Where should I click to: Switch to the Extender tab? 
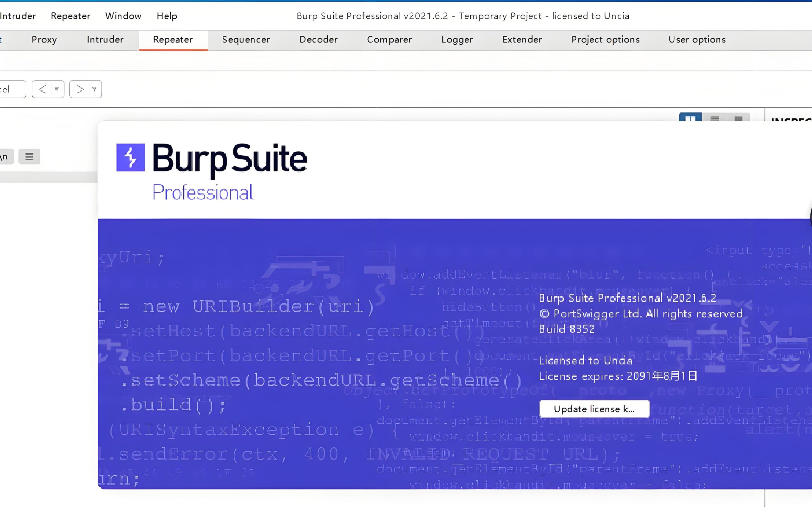point(522,40)
